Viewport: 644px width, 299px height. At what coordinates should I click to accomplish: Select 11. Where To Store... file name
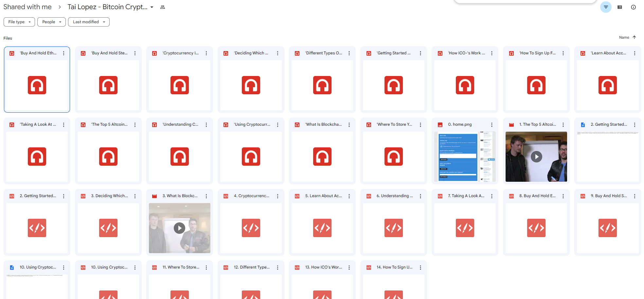coord(181,267)
